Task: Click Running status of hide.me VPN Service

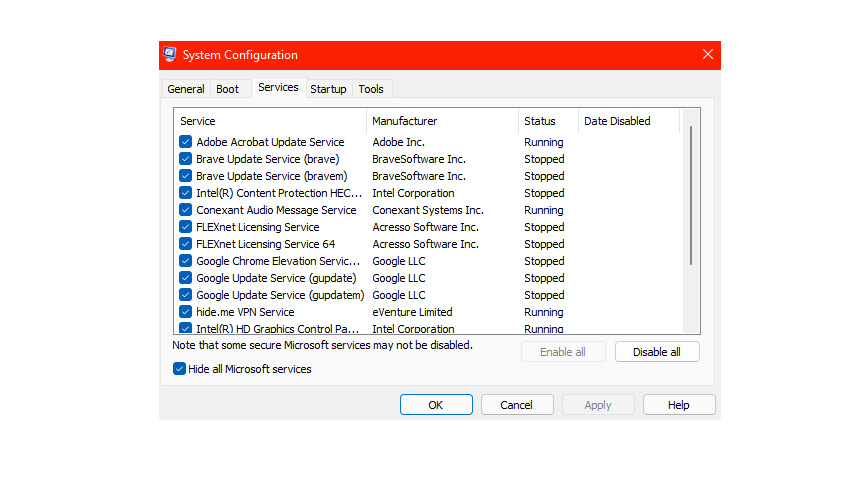Action: pyautogui.click(x=544, y=312)
